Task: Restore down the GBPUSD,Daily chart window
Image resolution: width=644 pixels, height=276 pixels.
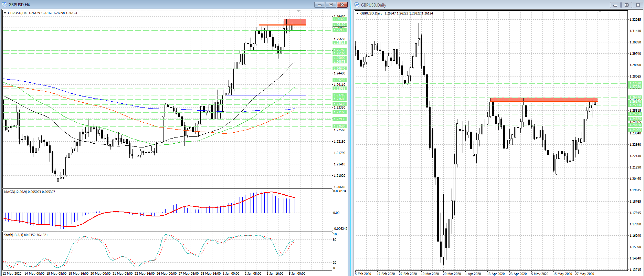Action: [x=626, y=5]
